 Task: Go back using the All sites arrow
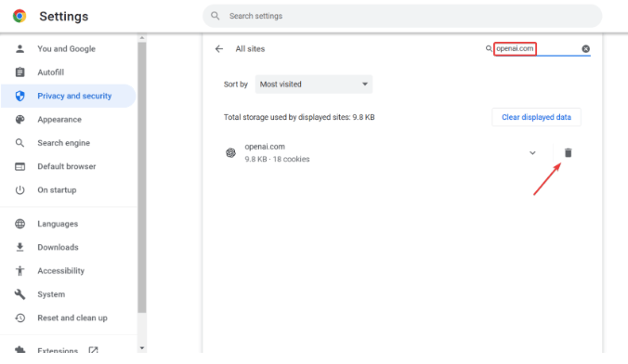[x=218, y=49]
